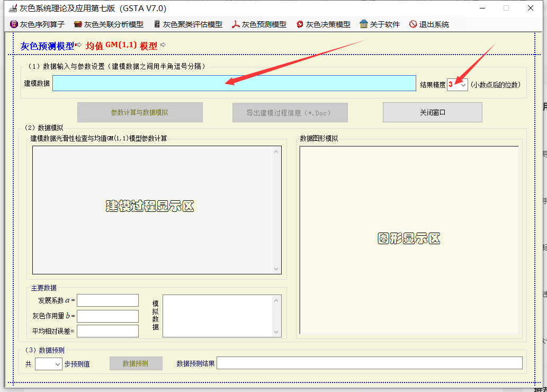Click the arrow icon after 灰色预测模型 heading
This screenshot has height=392, width=547.
pyautogui.click(x=79, y=44)
